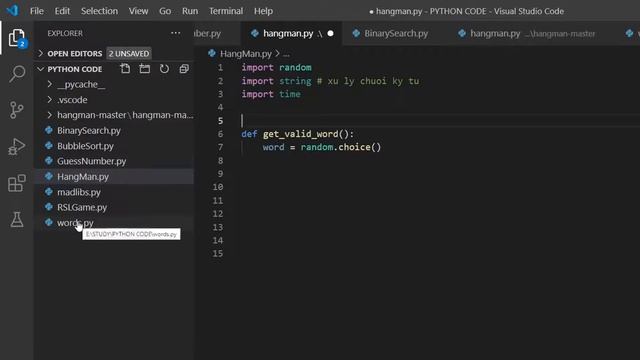Switch to the partially hidden ber.py tab
Viewport: 640px width, 360px height.
point(216,33)
